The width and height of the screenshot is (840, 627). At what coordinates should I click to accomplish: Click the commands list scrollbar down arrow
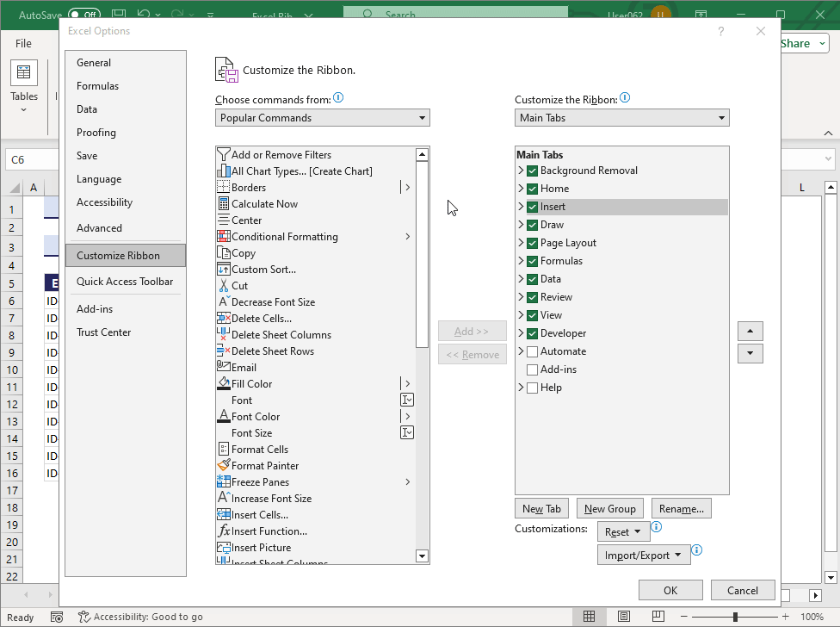pos(422,556)
